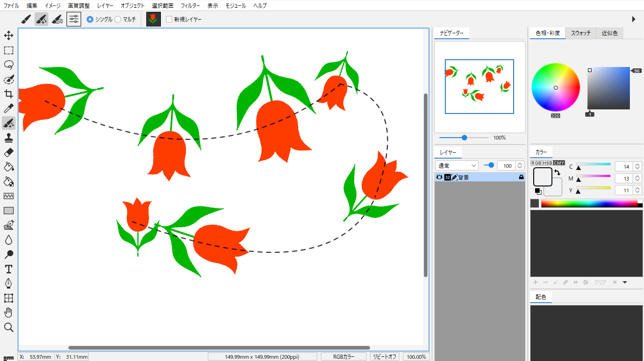The image size is (644, 361).
Task: Select the Eyedropper tool
Action: pyautogui.click(x=9, y=108)
